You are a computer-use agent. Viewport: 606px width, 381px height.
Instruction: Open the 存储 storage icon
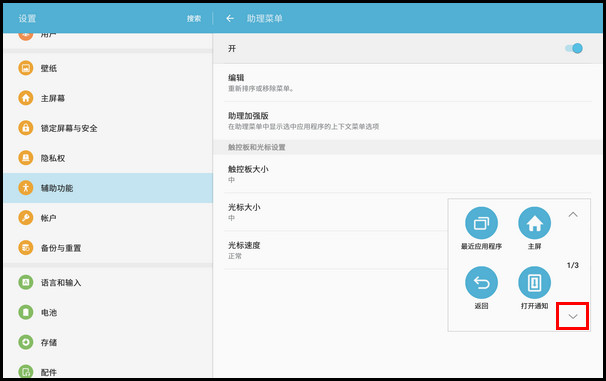(26, 342)
